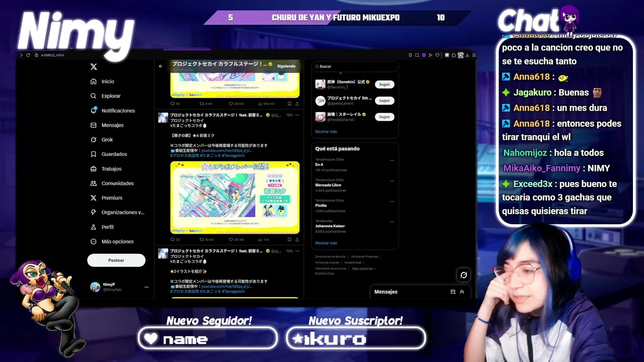Open options for the Pinilla trend
This screenshot has width=644, height=362.
pyautogui.click(x=392, y=202)
